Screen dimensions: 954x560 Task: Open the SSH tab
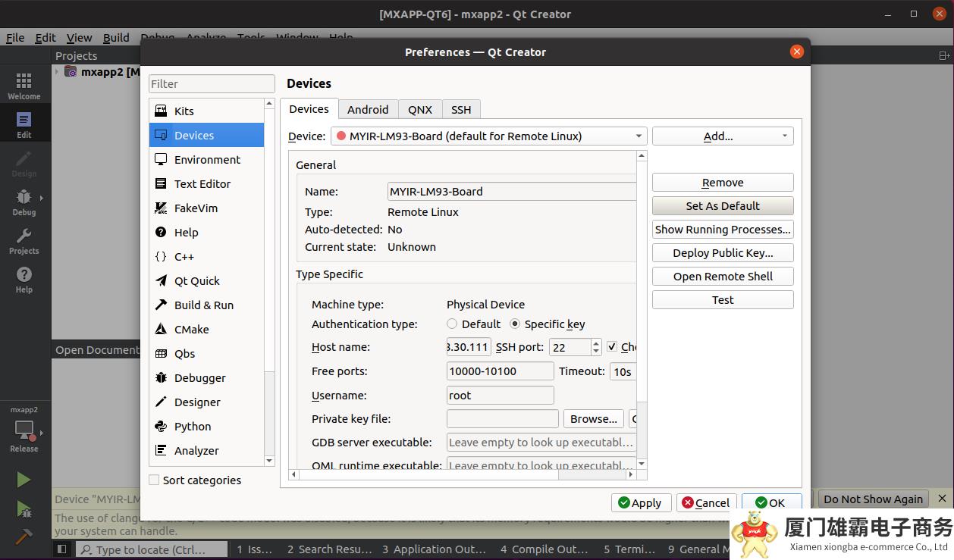coord(461,110)
